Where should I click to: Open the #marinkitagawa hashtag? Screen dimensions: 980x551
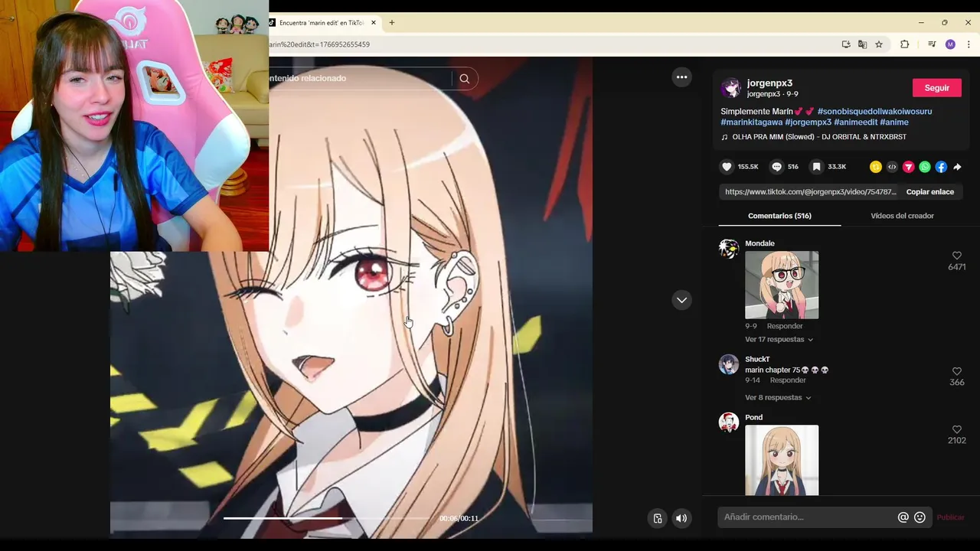(751, 122)
